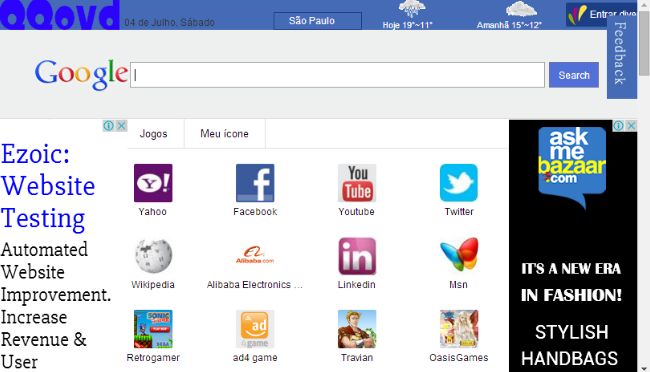This screenshot has width=650, height=372.
Task: Click the Travian label text
Action: (357, 357)
